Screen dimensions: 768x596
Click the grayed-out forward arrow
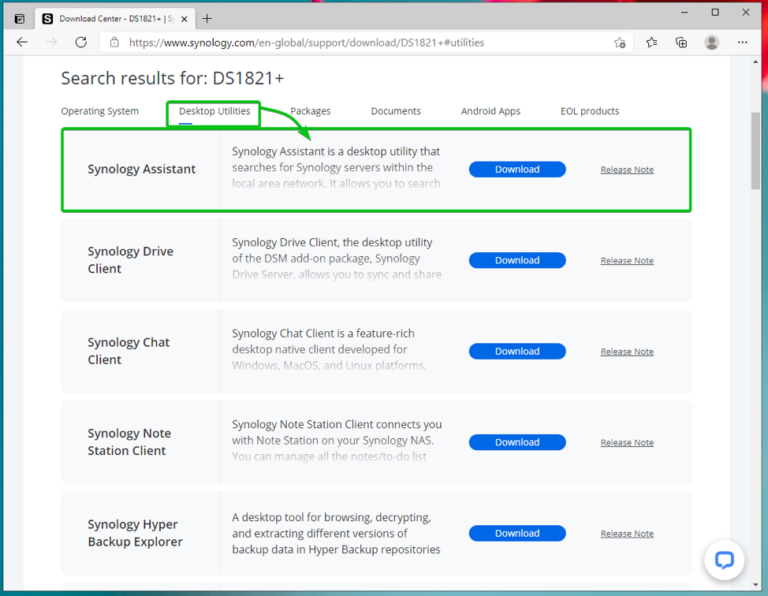pos(51,43)
